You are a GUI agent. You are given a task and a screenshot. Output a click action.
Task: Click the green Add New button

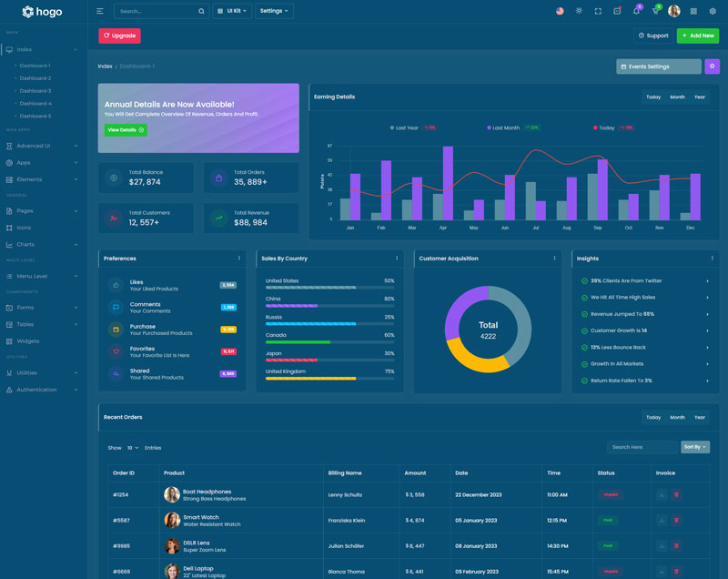tap(697, 36)
